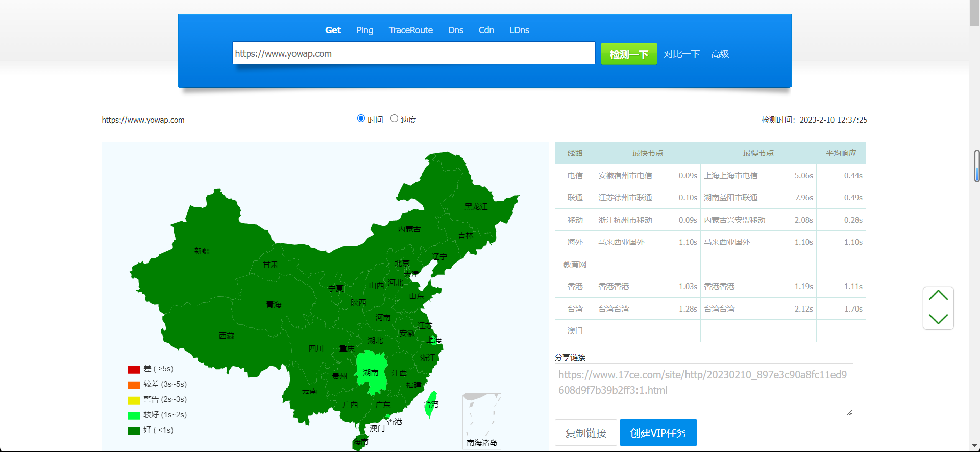
Task: Click 黑龙江 province on the map
Action: [x=476, y=206]
